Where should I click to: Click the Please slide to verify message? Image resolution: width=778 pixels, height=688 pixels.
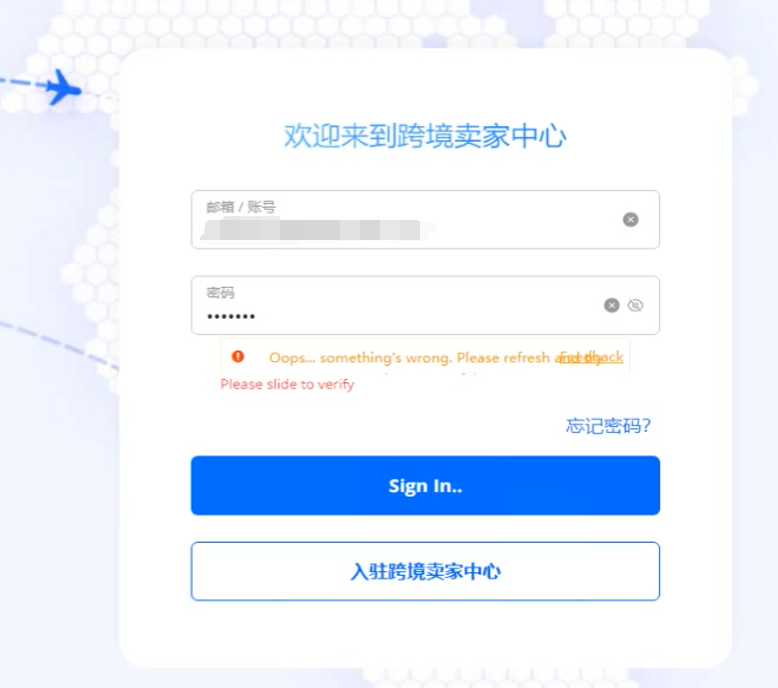(287, 384)
